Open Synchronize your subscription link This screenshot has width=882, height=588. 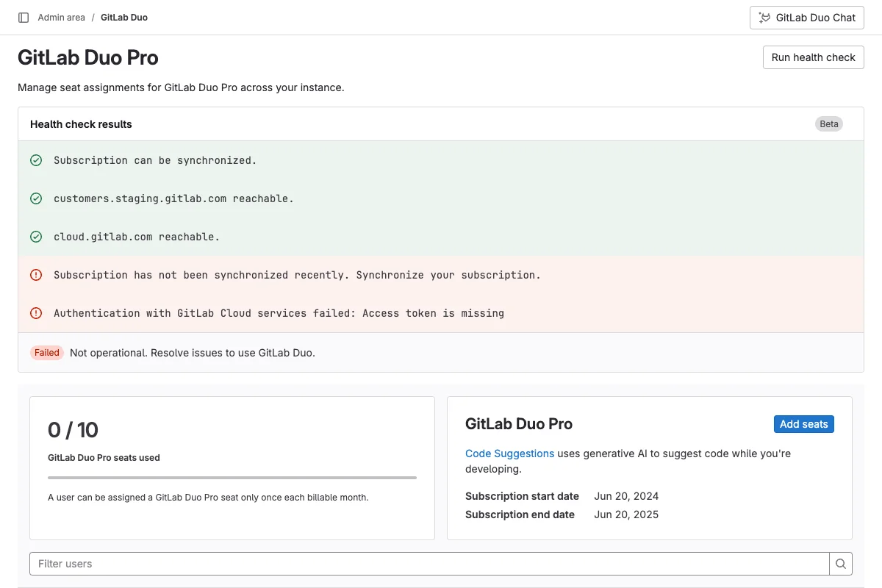click(x=447, y=274)
